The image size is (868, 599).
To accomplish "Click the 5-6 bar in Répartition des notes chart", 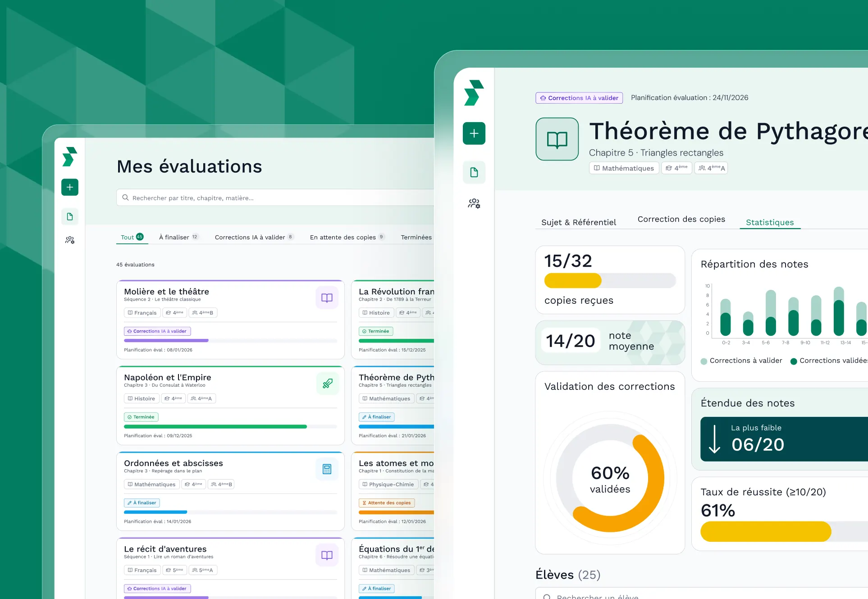I will (x=771, y=313).
